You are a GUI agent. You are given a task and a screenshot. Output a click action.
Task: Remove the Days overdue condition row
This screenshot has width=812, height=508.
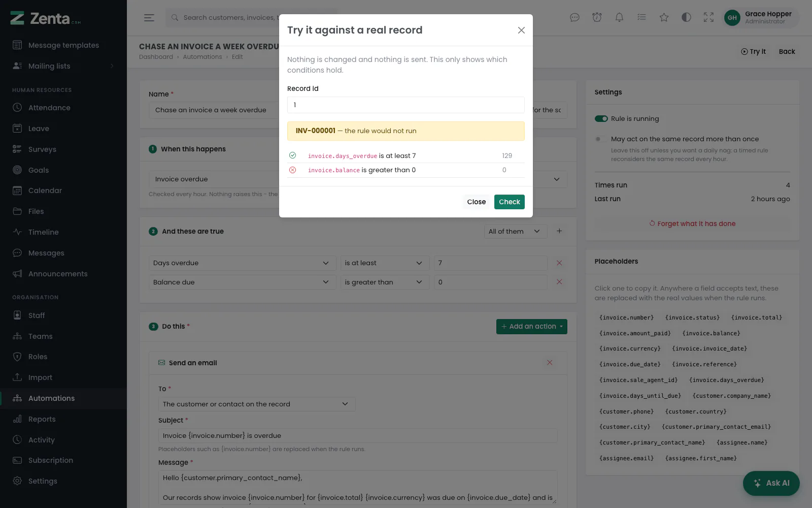coord(559,263)
